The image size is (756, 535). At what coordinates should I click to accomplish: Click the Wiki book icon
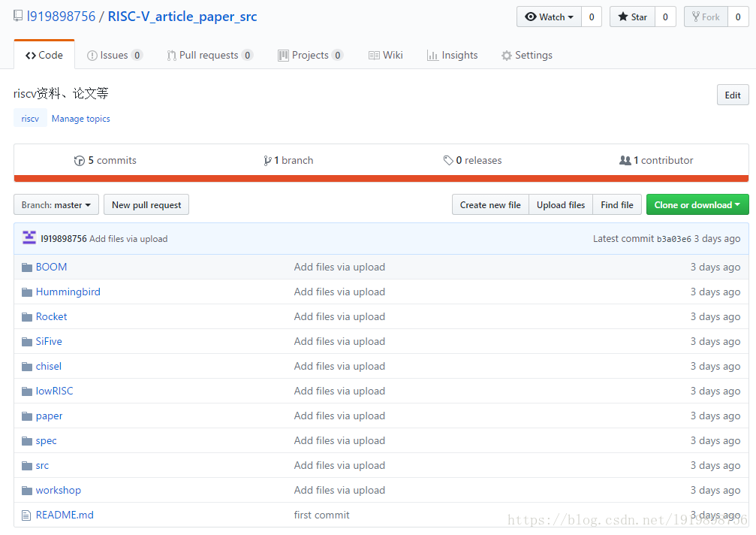click(x=374, y=56)
